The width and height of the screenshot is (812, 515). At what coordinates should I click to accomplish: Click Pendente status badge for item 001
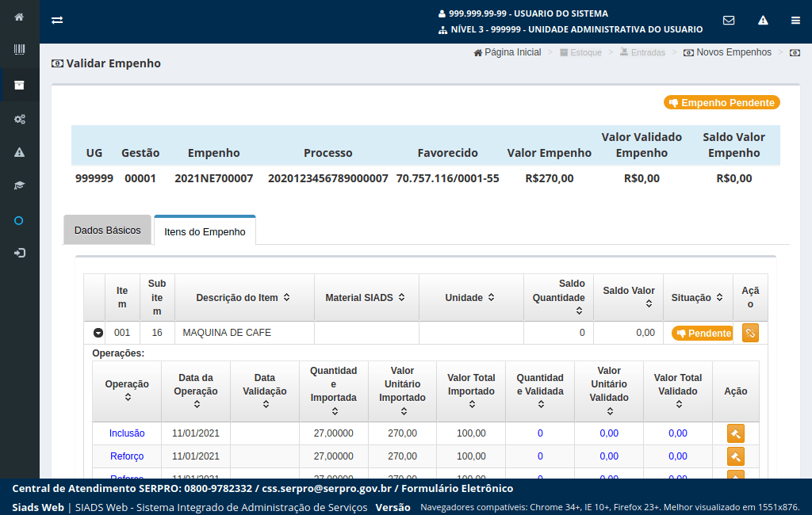[x=703, y=334]
